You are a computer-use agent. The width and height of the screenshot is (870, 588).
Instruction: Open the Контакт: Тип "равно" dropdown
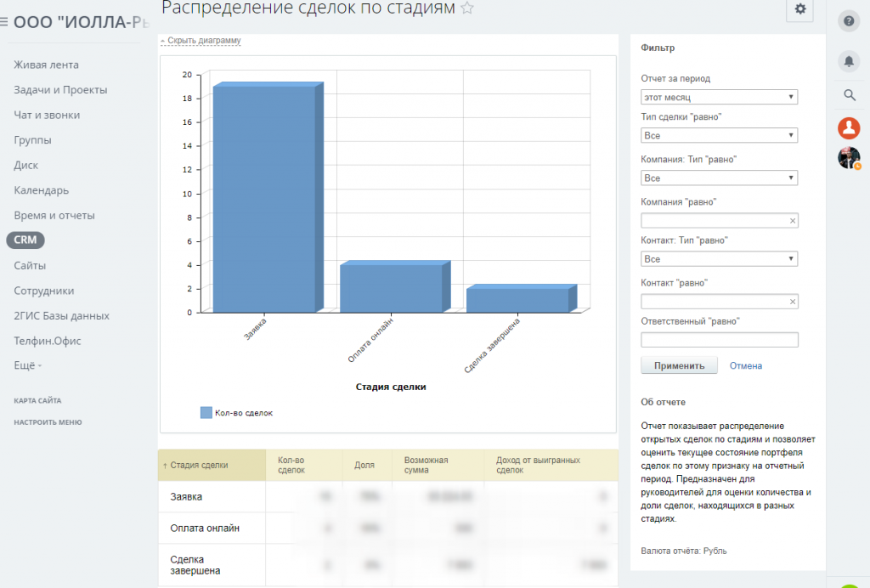(x=719, y=259)
